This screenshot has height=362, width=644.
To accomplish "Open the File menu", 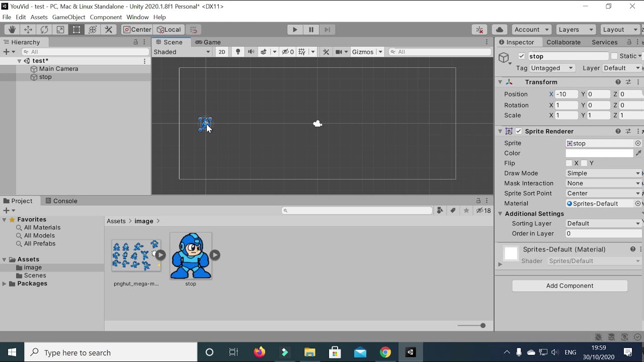I will [7, 17].
